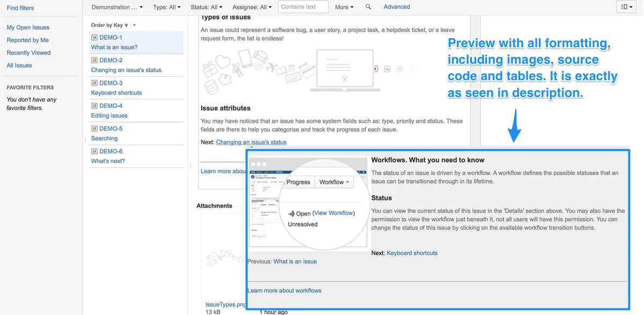Screen dimensions: 644x315
Task: Click the DEMO-1 issue type icon
Action: pyautogui.click(x=94, y=38)
